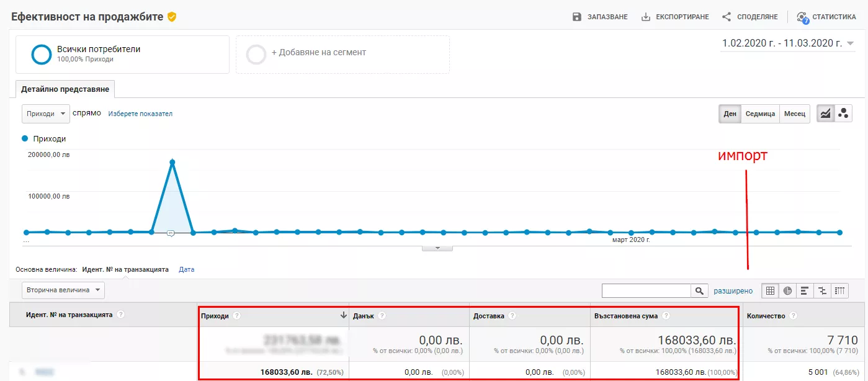The image size is (868, 381).
Task: Export the report via Експортиране
Action: [x=674, y=17]
